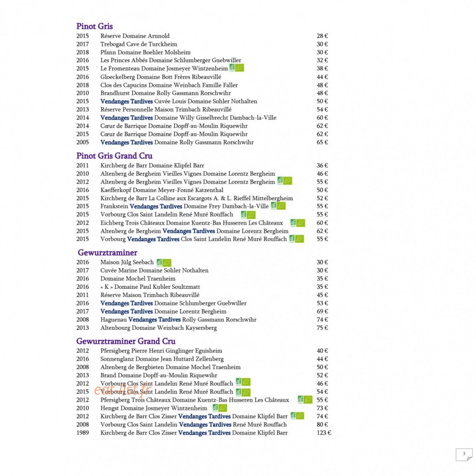Click organic label beside Eichberg Trois Châteaux Kuentz-Bas
This screenshot has height=476, width=476.
pyautogui.click(x=297, y=223)
